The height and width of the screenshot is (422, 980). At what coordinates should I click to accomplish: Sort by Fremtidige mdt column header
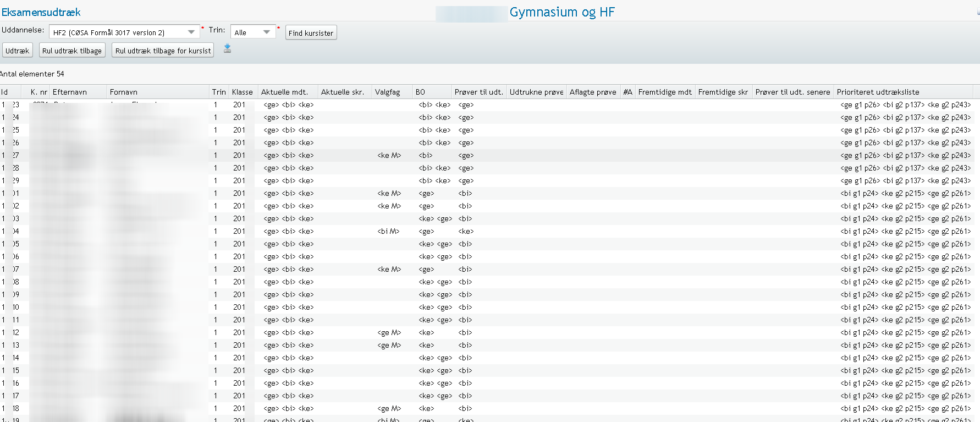665,92
